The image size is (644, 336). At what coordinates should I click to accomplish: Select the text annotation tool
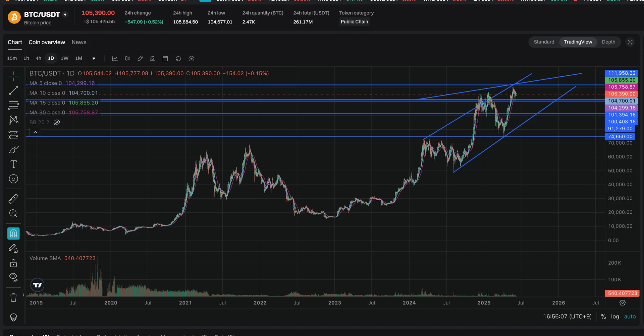click(x=13, y=164)
